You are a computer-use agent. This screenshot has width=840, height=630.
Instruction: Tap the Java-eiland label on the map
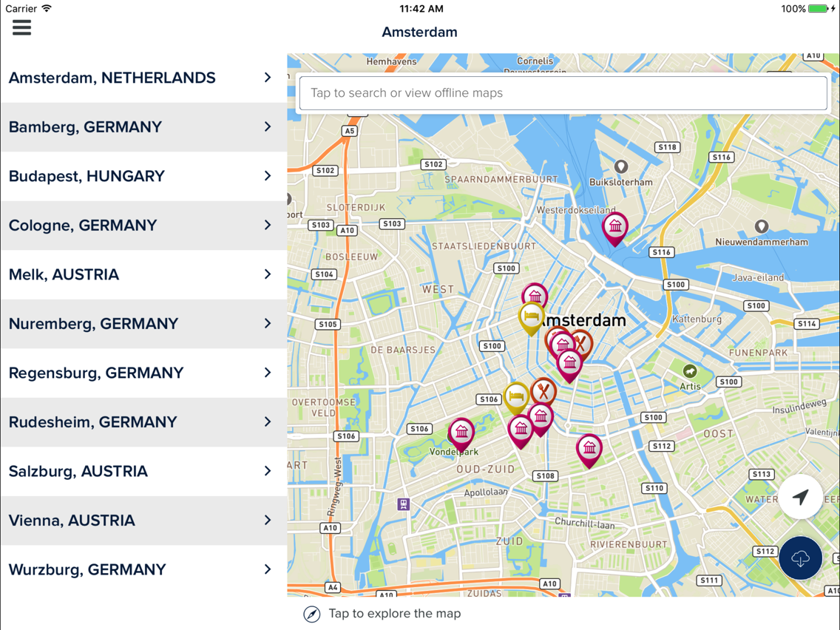click(x=758, y=277)
